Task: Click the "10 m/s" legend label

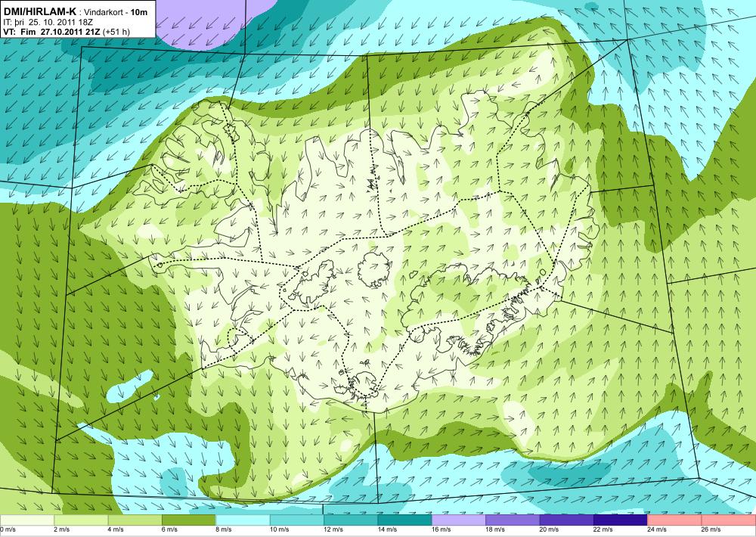Action: point(280,529)
